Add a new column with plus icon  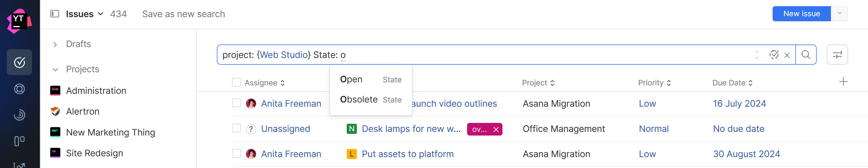(843, 82)
